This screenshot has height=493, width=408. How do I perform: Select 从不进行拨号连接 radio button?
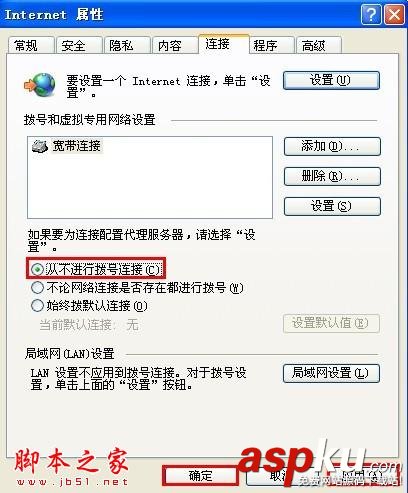[37, 269]
